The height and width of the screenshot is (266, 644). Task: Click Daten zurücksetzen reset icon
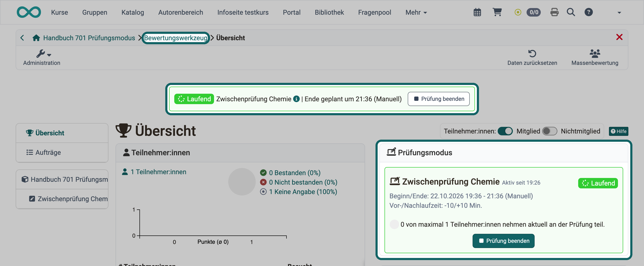532,53
